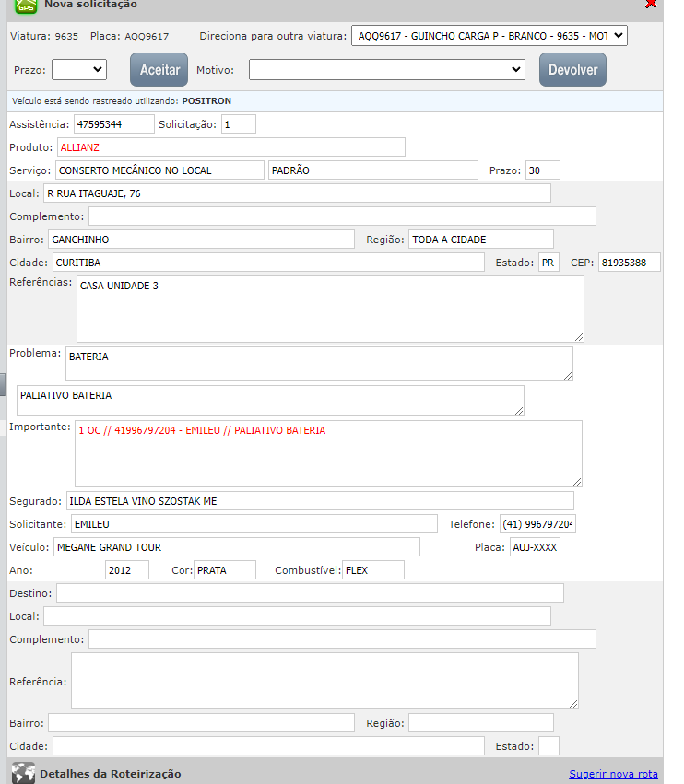Click the Serviço field with CONSERTO MECÂNICO
This screenshot has width=684, height=784.
(x=159, y=170)
